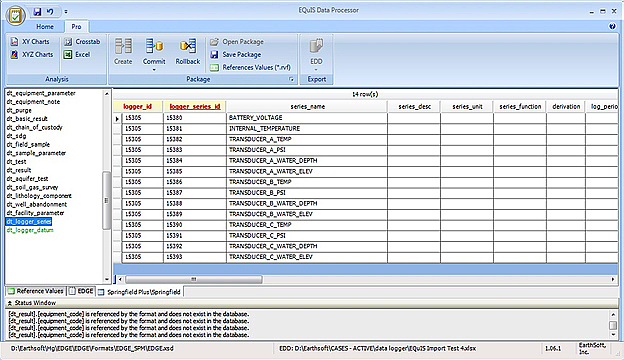Expand the Commit dropdown arrow
Viewport: 624px width, 360px height.
(154, 70)
